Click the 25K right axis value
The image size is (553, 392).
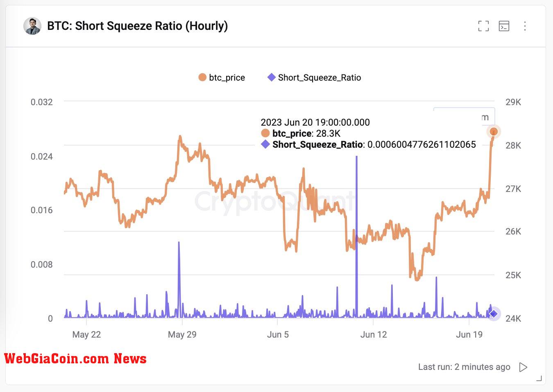click(513, 275)
